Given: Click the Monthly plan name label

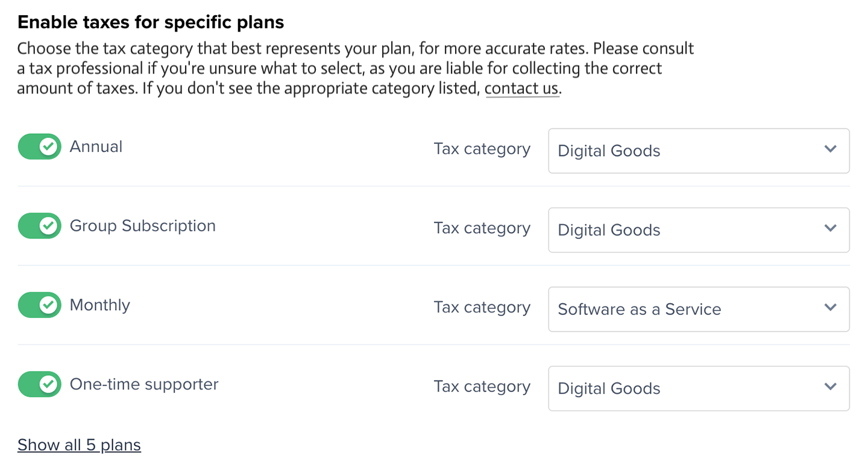Looking at the screenshot, I should point(99,305).
